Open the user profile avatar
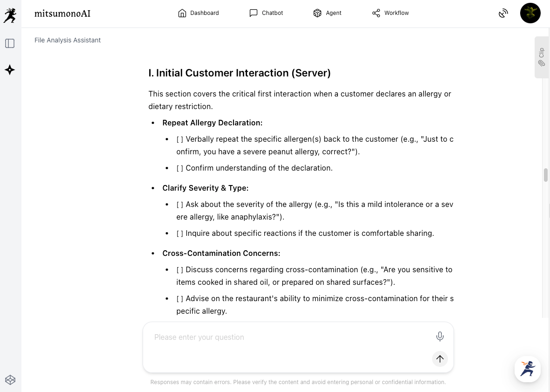Screen dimensions: 550x392 coord(530,13)
